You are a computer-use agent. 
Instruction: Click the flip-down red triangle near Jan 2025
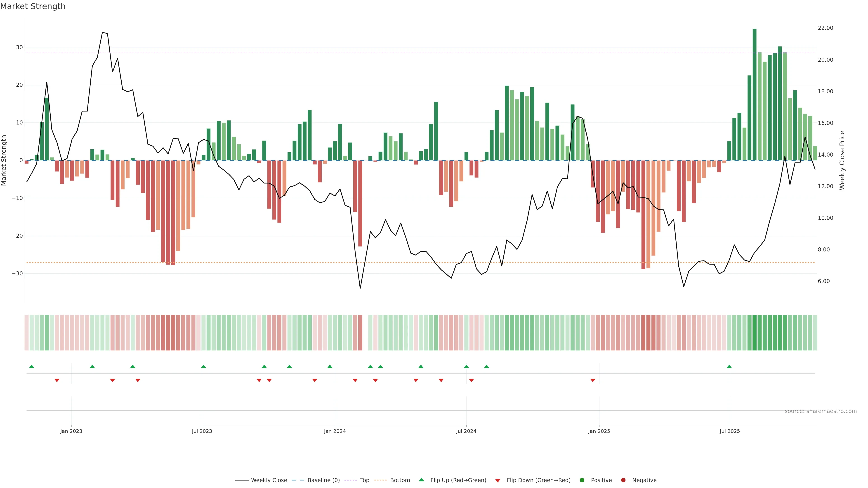[x=593, y=380]
